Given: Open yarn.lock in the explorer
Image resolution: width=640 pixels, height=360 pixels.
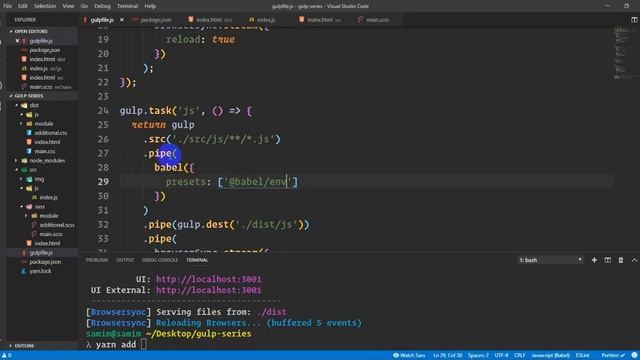Looking at the screenshot, I should (40, 271).
